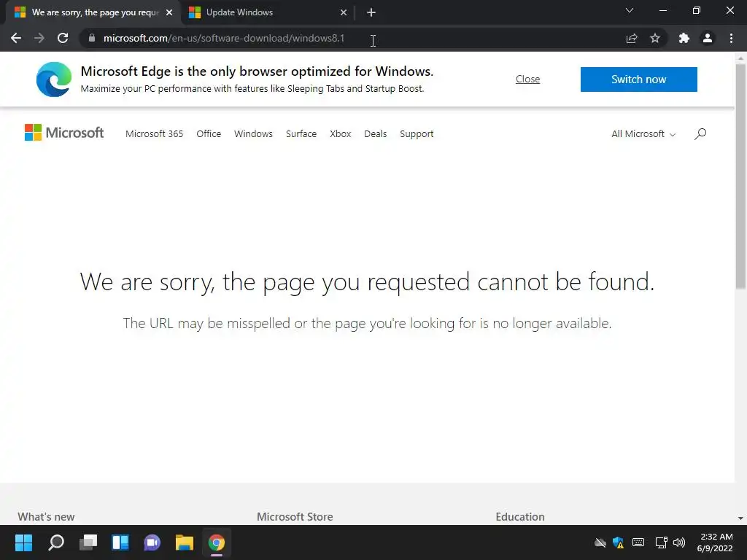This screenshot has width=747, height=560.
Task: Open taskbar Search
Action: (x=56, y=542)
